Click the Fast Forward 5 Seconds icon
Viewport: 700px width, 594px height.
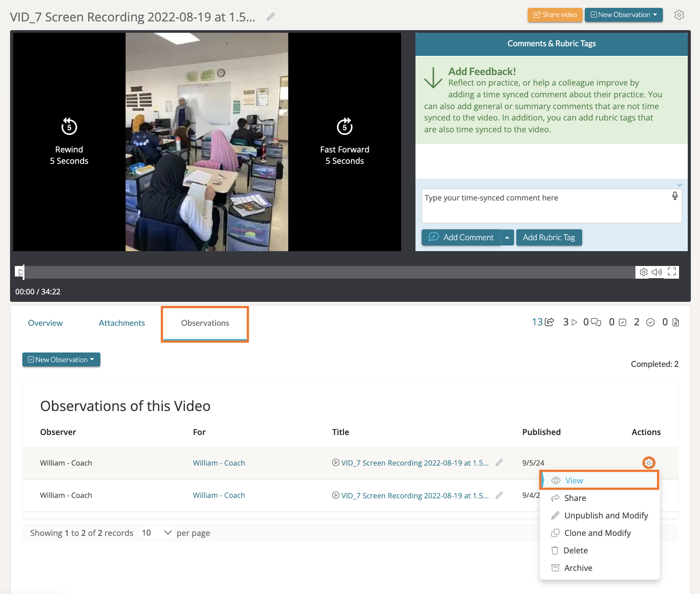[344, 127]
